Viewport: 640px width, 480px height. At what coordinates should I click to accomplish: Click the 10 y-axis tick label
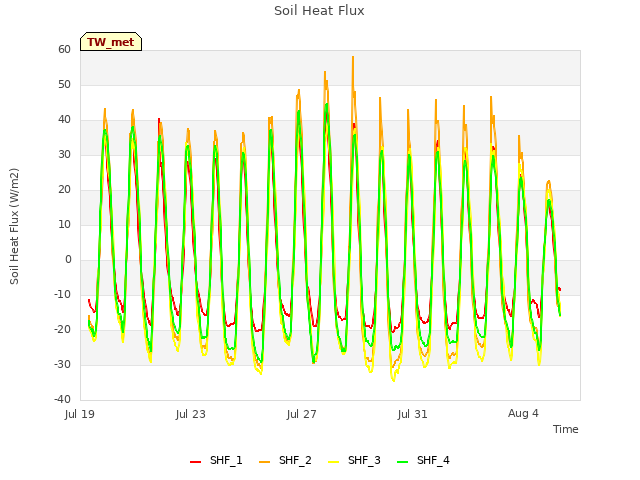[64, 224]
